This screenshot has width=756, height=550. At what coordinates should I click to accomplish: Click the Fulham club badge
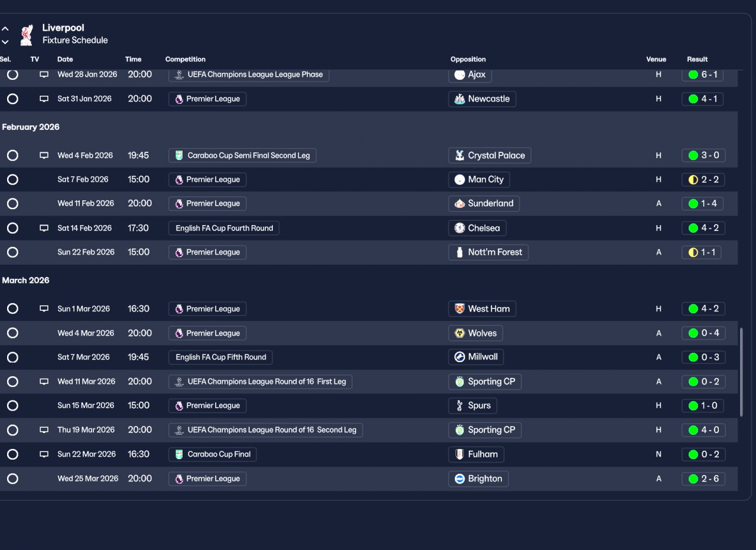coord(460,454)
